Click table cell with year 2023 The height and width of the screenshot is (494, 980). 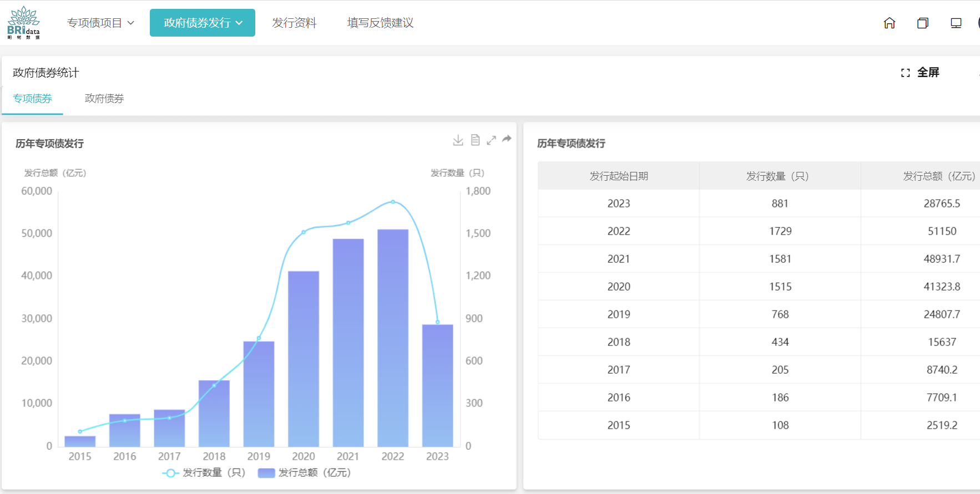point(619,203)
